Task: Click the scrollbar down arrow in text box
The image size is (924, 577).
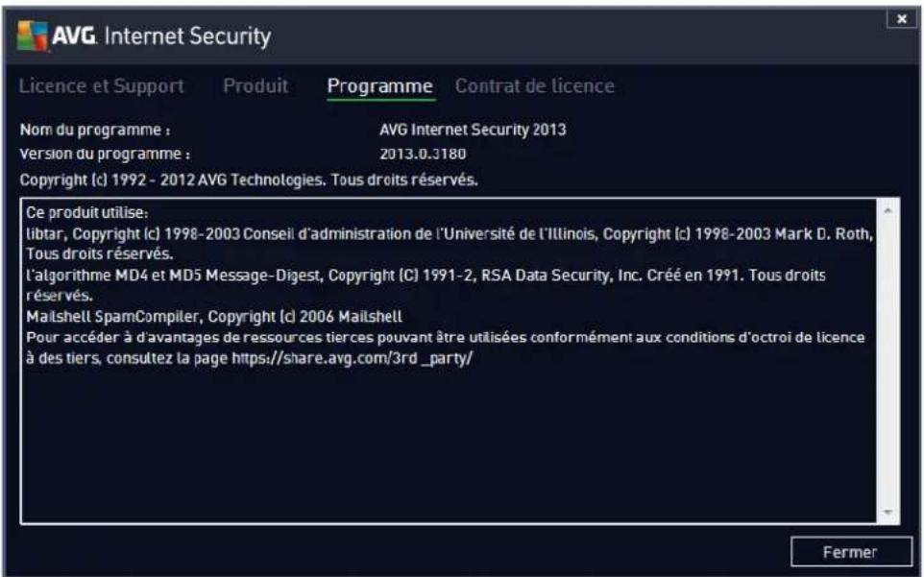Action: (x=888, y=512)
